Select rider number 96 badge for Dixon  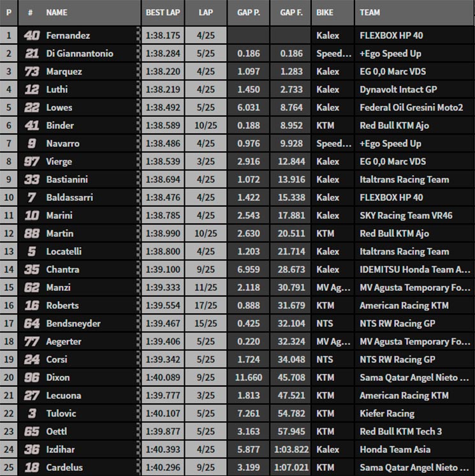coord(32,378)
